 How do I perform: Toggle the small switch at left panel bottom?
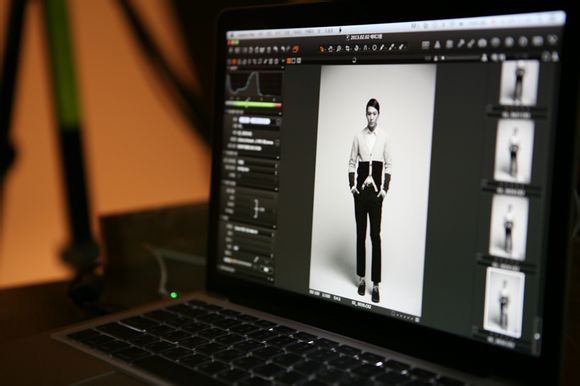coord(266,270)
